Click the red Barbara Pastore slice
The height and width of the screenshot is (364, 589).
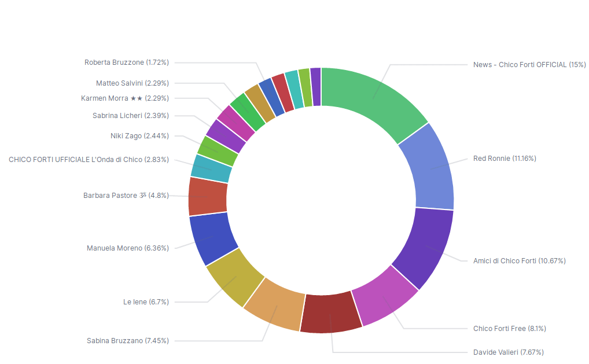click(x=208, y=197)
